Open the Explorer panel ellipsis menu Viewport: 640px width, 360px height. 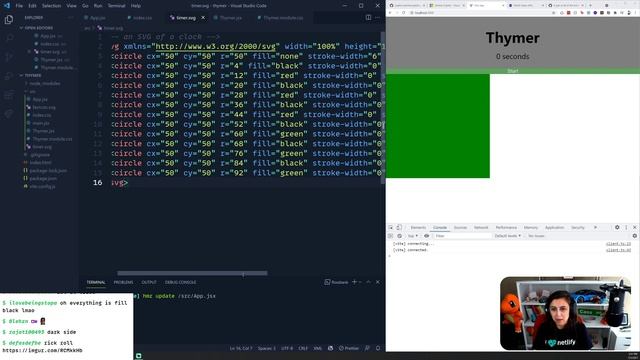[x=70, y=18]
